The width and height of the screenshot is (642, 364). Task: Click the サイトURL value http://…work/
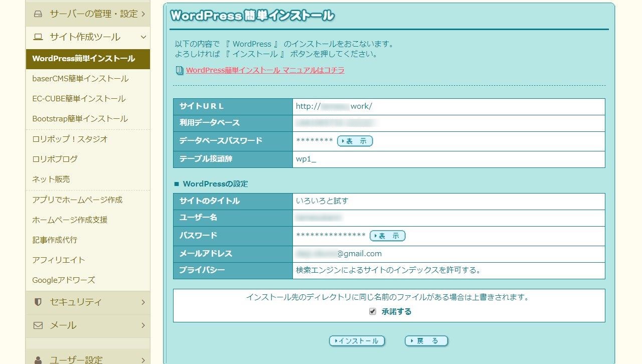(x=334, y=106)
